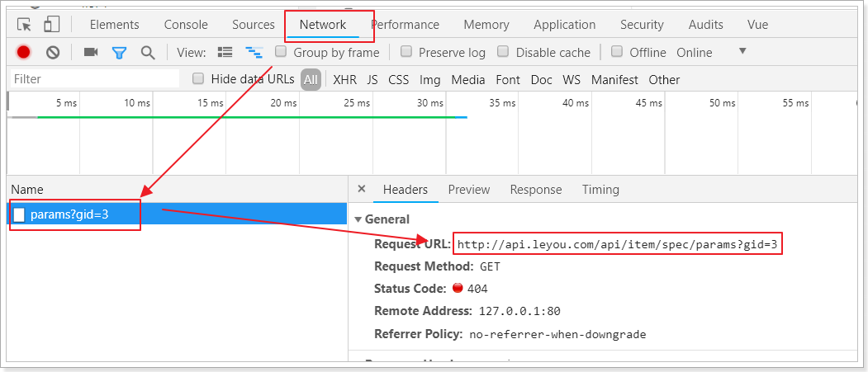The image size is (868, 372).
Task: Clear the network log
Action: [x=53, y=53]
